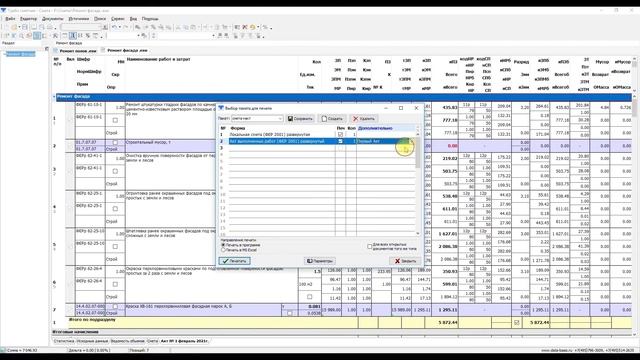Viewport: 640px width, 360px height.
Task: Click the open-folder icon in the top toolbar
Action: pyautogui.click(x=14, y=27)
